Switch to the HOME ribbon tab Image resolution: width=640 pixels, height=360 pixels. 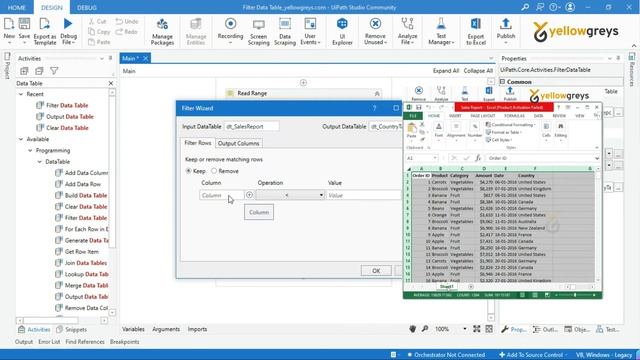(x=17, y=7)
